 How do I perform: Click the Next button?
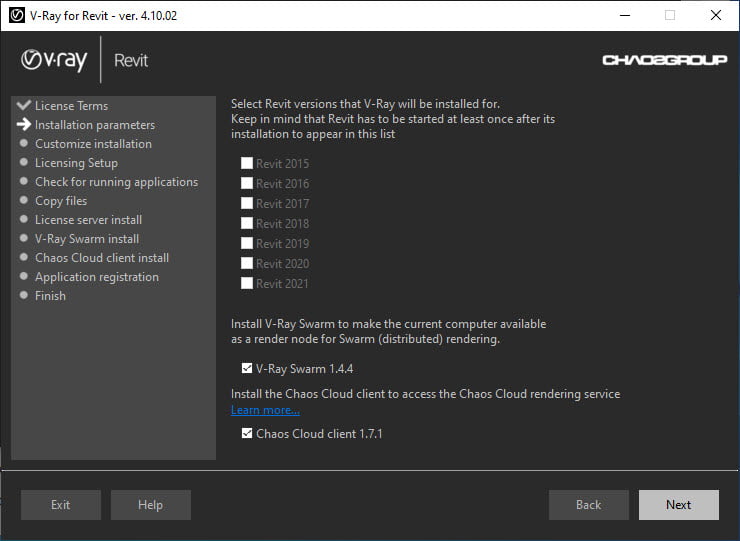point(679,505)
